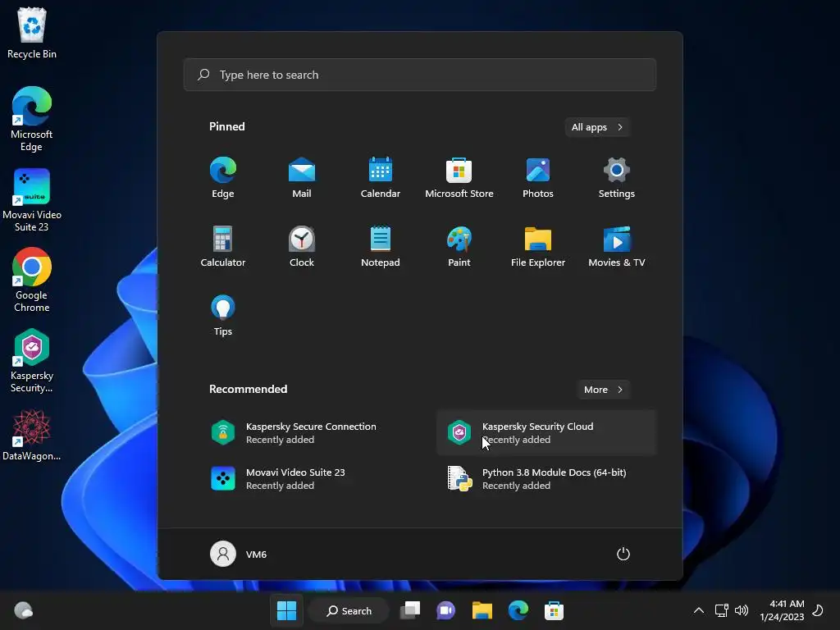The height and width of the screenshot is (630, 840).
Task: Launch the Photos app
Action: pos(538,178)
